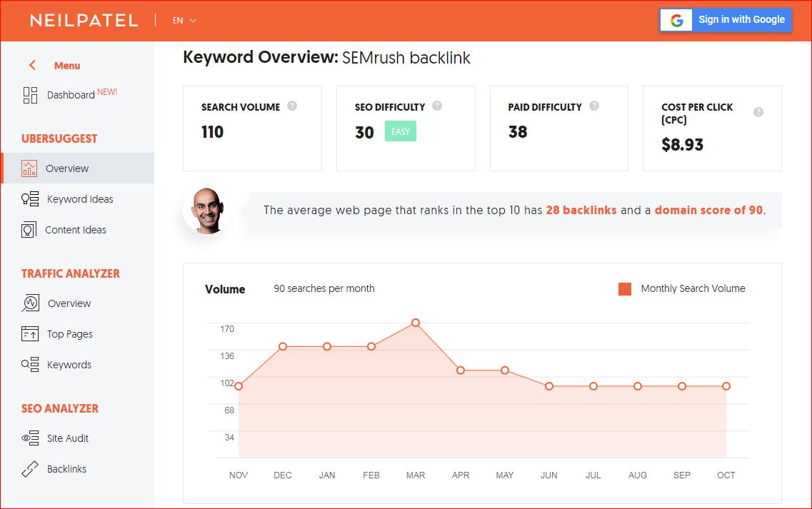Screen dimensions: 812x509
Task: Select Overview under Ubersuggest
Action: (78, 168)
